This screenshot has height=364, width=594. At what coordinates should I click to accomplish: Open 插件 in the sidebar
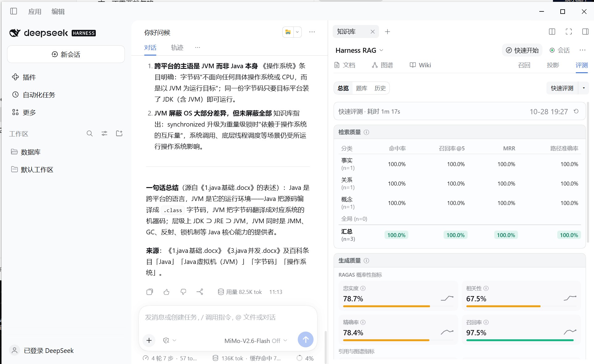24,77
